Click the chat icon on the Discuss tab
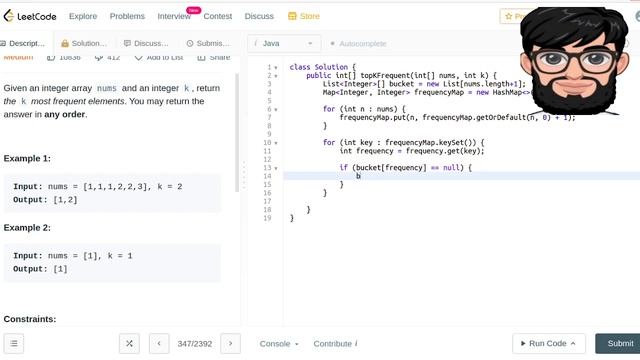Image resolution: width=640 pixels, height=360 pixels. [127, 43]
